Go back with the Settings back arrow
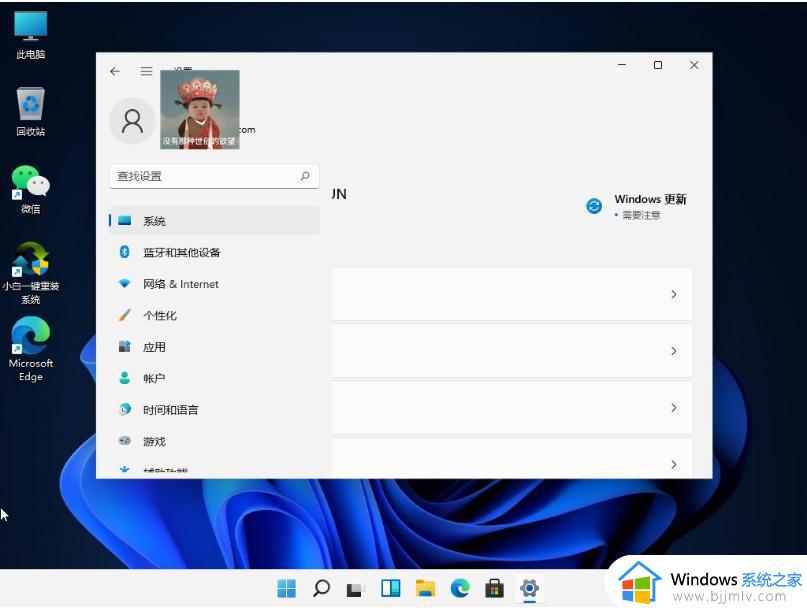Image resolution: width=807 pixels, height=610 pixels. point(115,71)
